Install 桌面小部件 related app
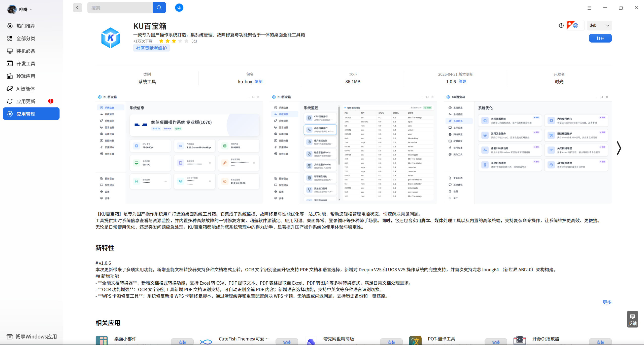The width and height of the screenshot is (644, 345). (x=182, y=342)
